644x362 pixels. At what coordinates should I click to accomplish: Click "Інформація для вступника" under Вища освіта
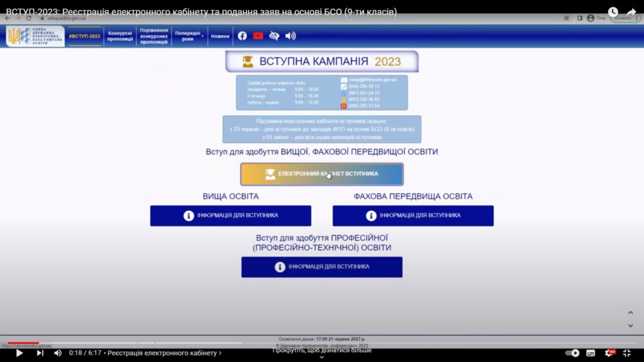[231, 216]
